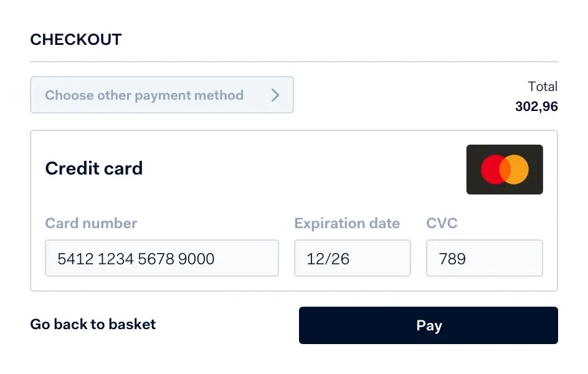Click the right-facing arrow next to payment method
The width and height of the screenshot is (588, 374).
(275, 95)
